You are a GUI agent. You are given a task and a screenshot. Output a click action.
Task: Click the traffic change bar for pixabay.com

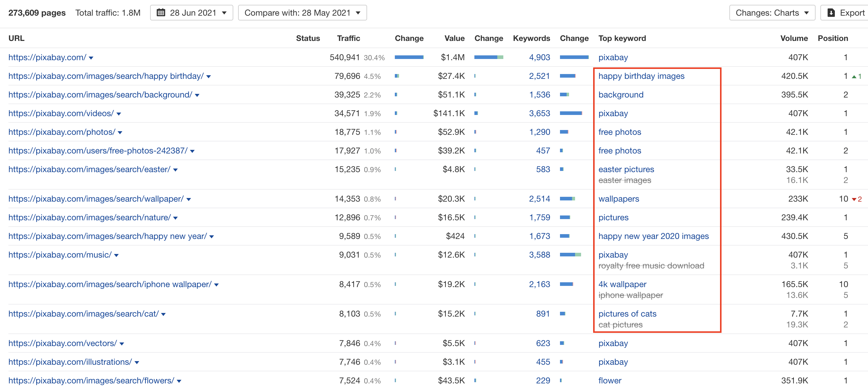409,57
